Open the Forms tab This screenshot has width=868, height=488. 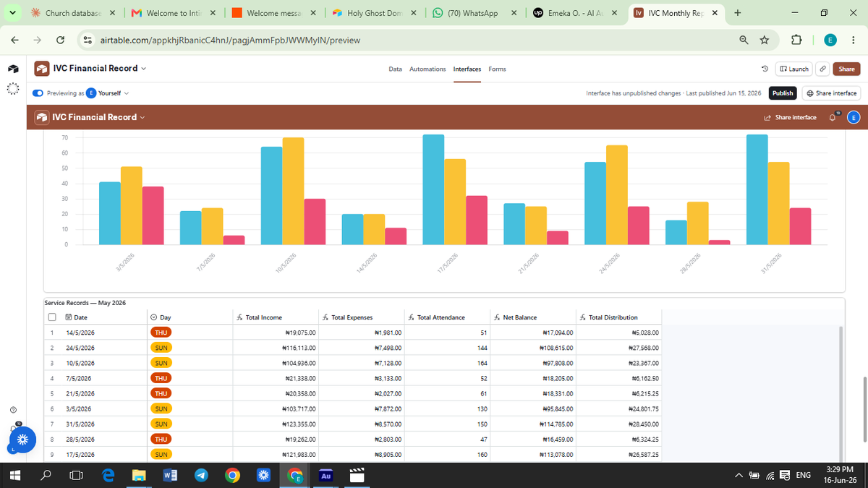click(x=497, y=69)
